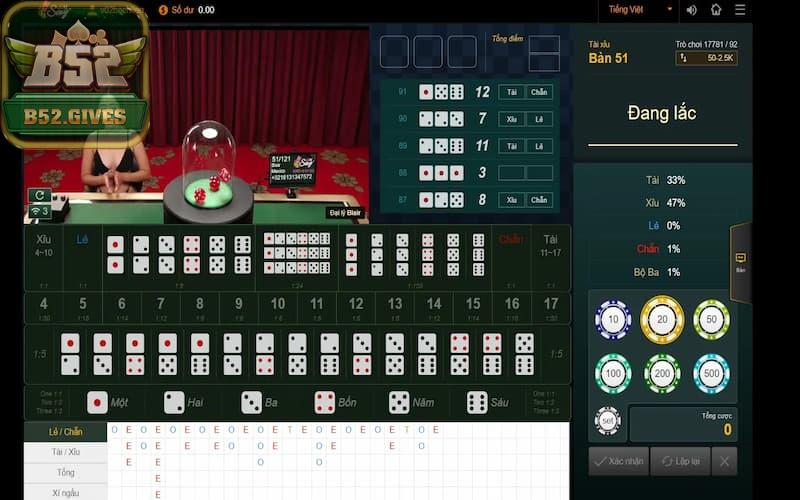The image size is (800, 500).
Task: Click the Lặp lại repeat button
Action: click(x=679, y=461)
